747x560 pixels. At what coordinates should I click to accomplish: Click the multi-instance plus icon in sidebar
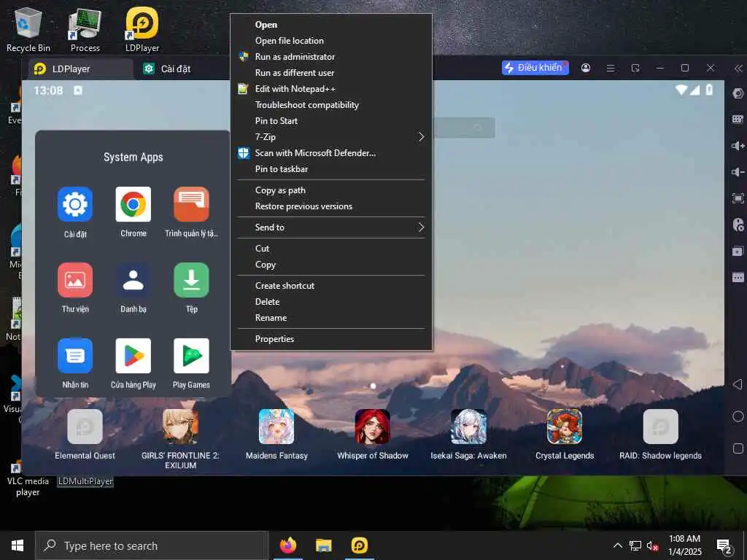click(738, 251)
